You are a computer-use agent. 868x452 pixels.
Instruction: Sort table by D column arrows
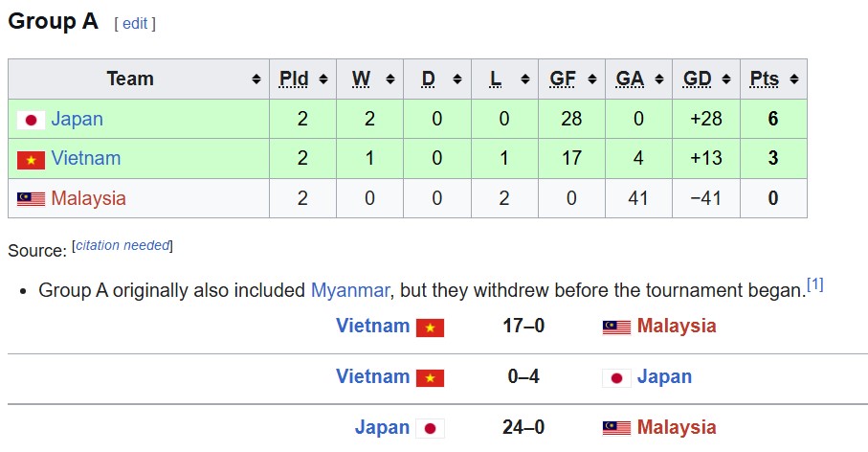457,79
